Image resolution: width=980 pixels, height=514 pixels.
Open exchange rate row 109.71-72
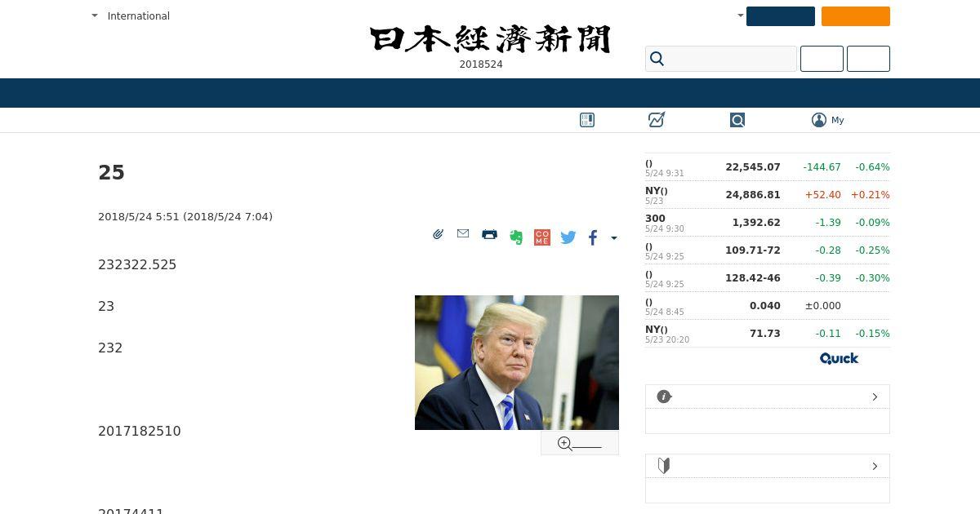(768, 250)
